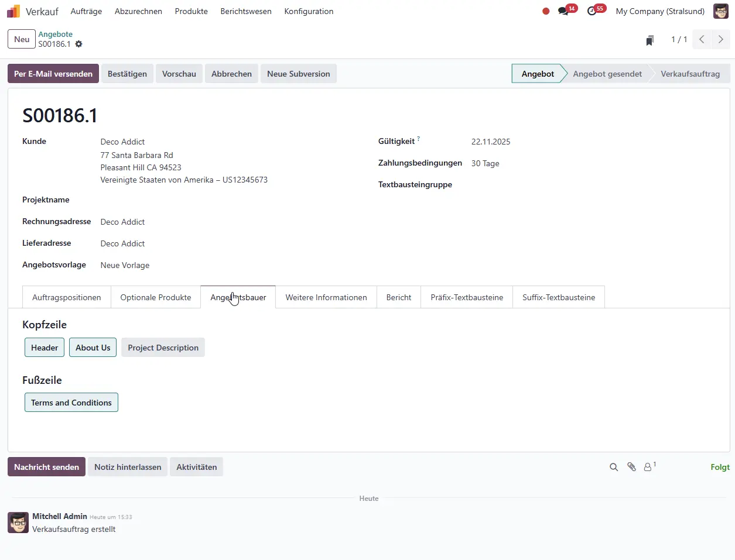Click the Verkauf app logo icon
The height and width of the screenshot is (560, 735).
[13, 11]
